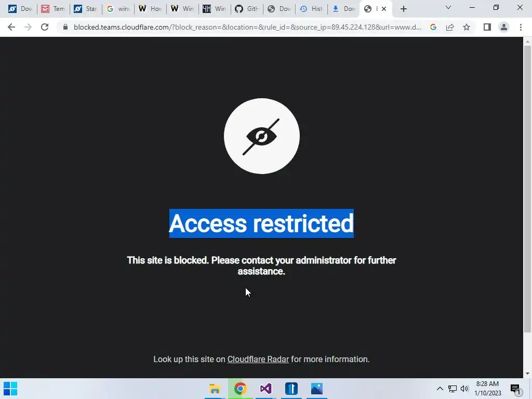Open Google icon in address bar
The image size is (532, 399).
(x=433, y=27)
